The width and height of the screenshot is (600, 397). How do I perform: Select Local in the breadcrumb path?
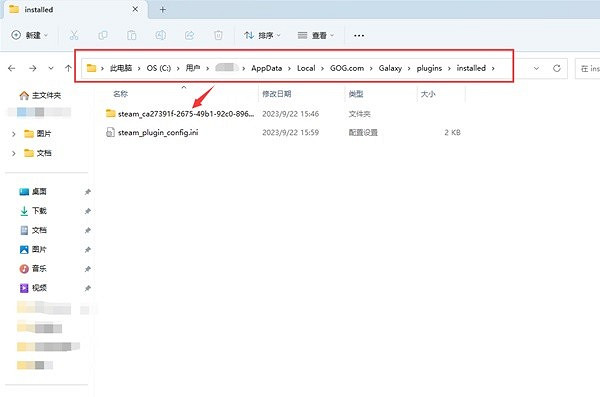click(306, 68)
